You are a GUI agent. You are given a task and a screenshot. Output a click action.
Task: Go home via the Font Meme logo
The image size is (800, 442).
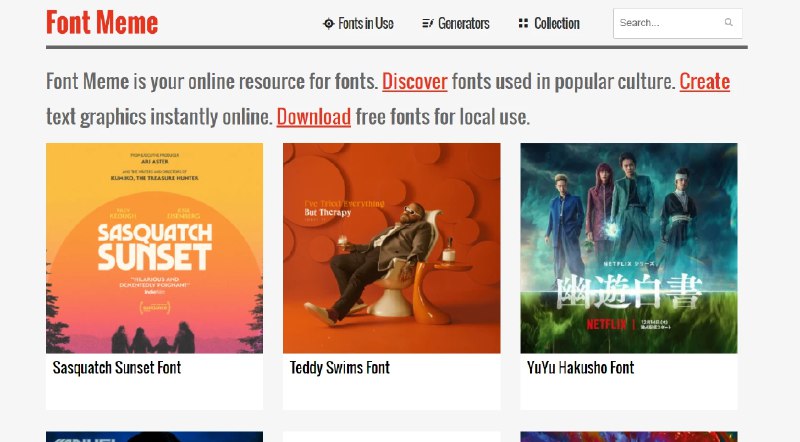pos(102,22)
